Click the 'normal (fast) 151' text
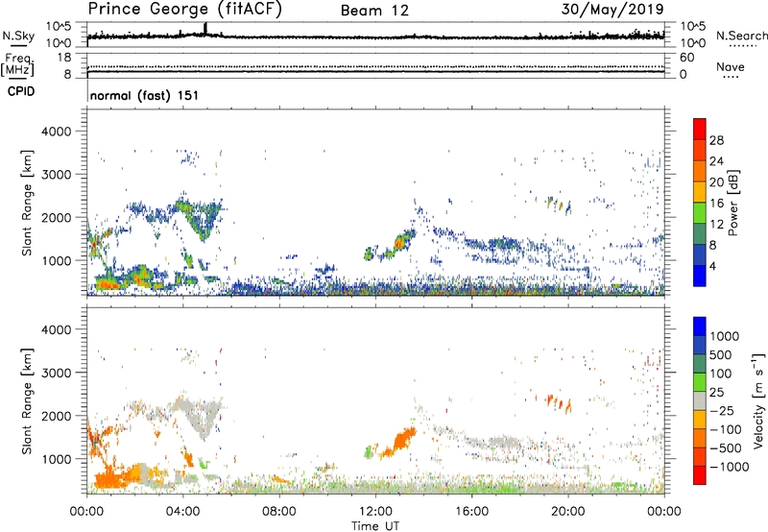 pyautogui.click(x=144, y=95)
